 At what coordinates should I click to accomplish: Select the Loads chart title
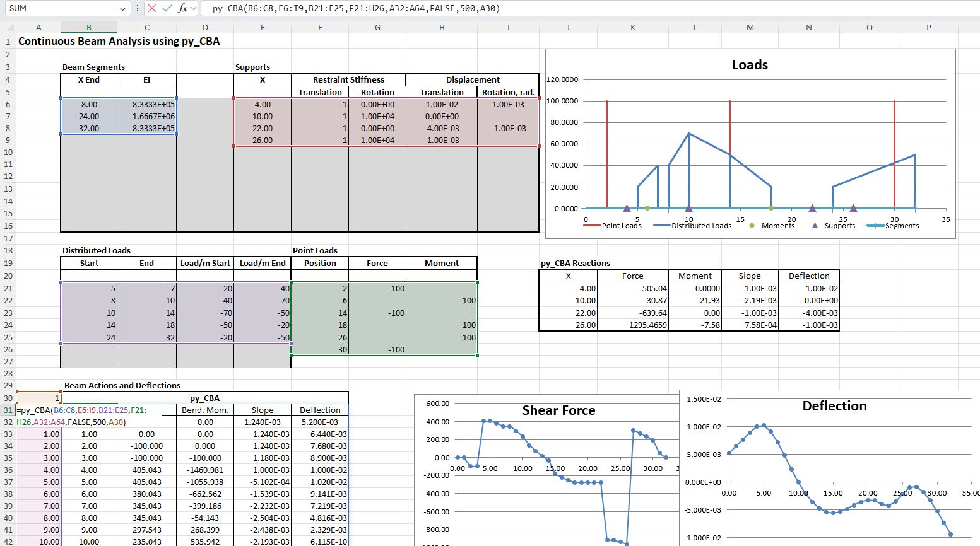[x=750, y=65]
